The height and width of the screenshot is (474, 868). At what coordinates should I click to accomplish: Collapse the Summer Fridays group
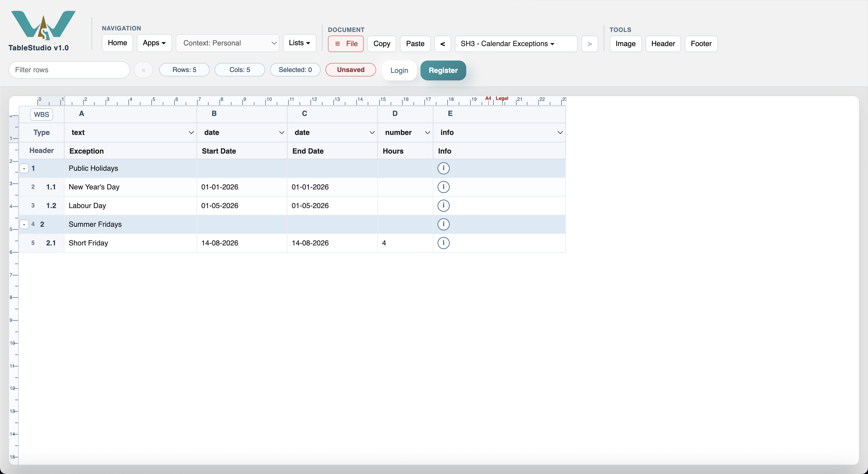click(24, 224)
